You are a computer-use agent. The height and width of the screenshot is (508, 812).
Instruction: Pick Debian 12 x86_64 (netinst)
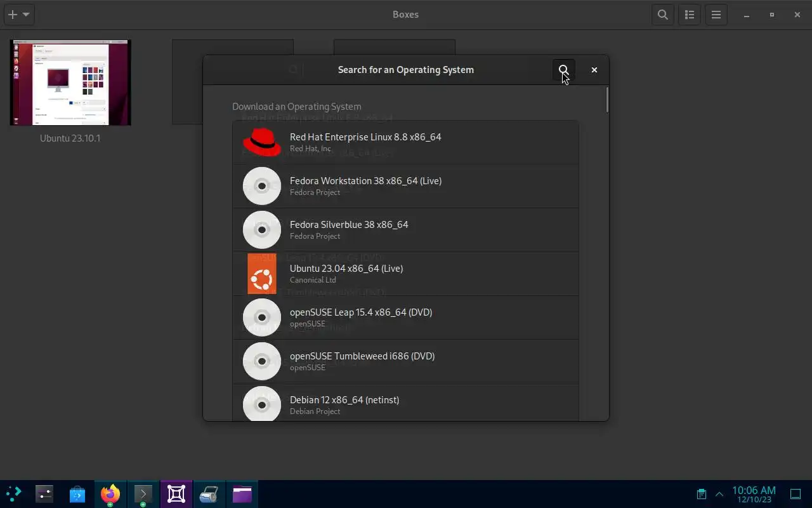click(405, 402)
